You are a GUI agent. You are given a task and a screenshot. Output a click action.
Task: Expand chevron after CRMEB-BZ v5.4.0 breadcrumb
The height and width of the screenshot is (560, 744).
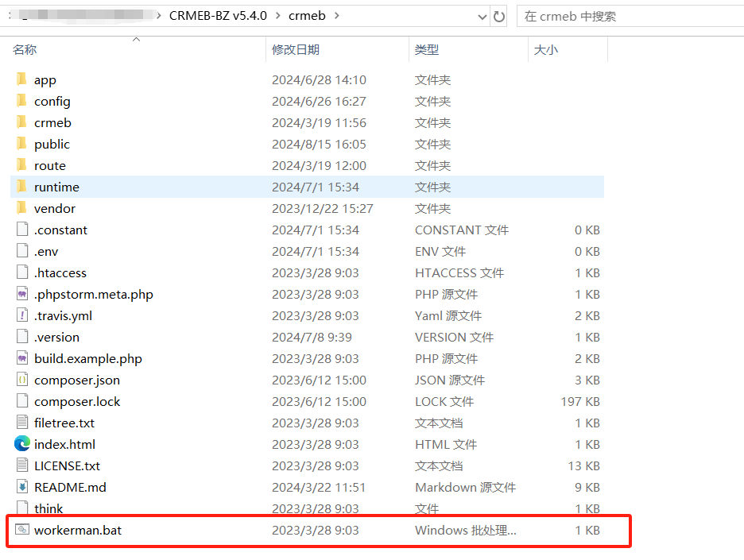278,16
